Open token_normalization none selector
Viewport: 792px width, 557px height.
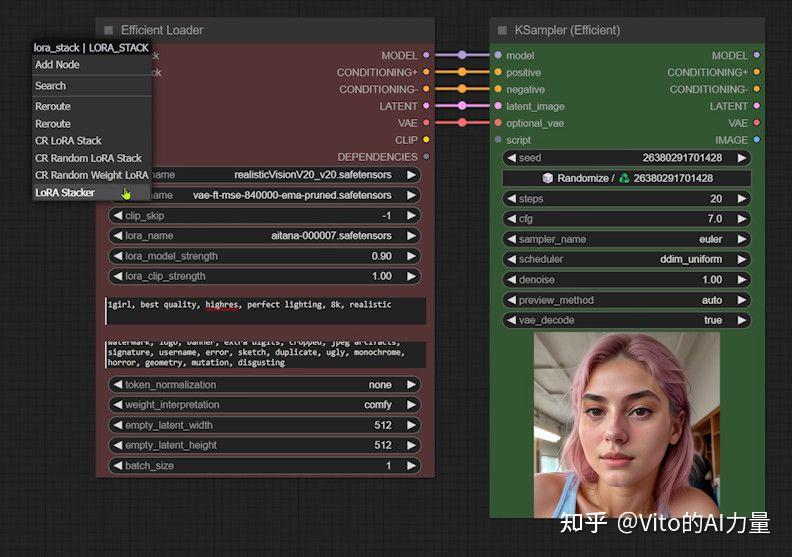265,385
